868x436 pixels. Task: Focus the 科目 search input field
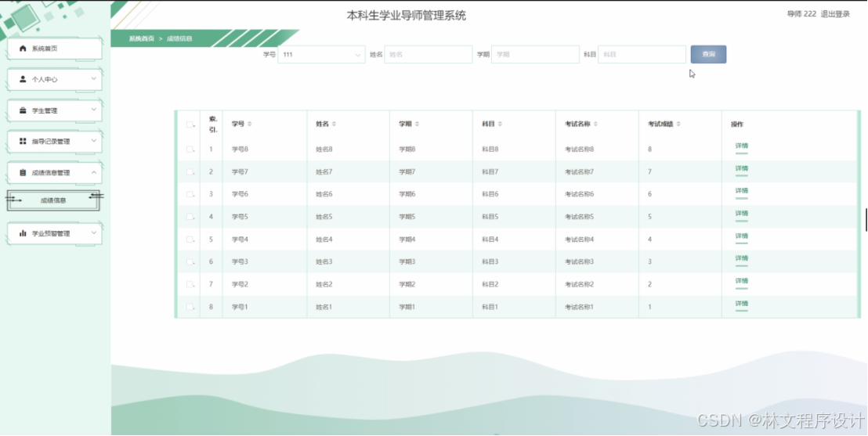pos(642,54)
